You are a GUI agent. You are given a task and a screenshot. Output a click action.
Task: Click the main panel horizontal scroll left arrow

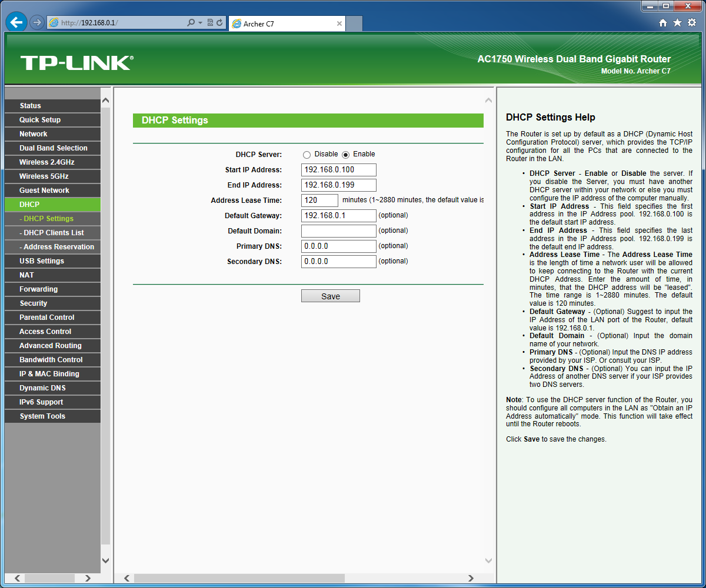(x=126, y=579)
